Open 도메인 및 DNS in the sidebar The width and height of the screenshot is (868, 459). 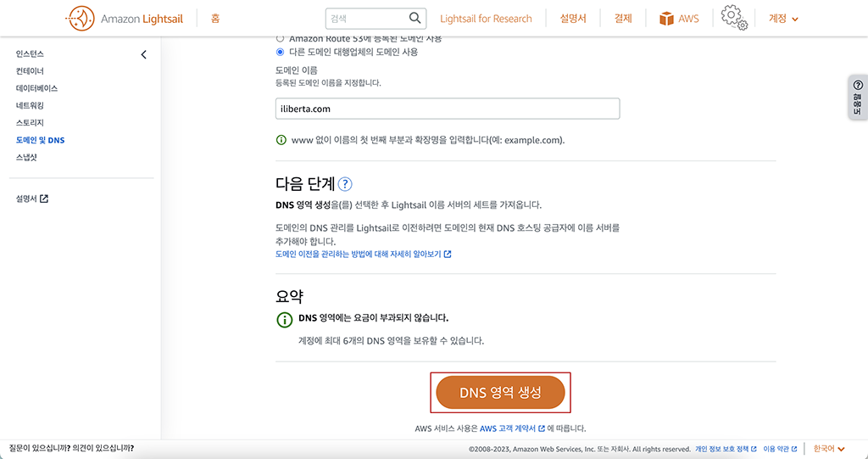click(41, 140)
